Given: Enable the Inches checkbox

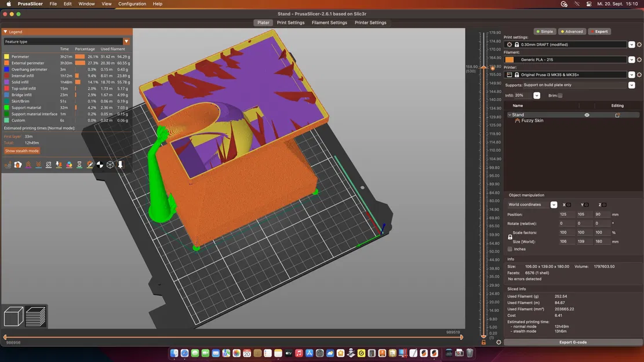Looking at the screenshot, I should (510, 249).
